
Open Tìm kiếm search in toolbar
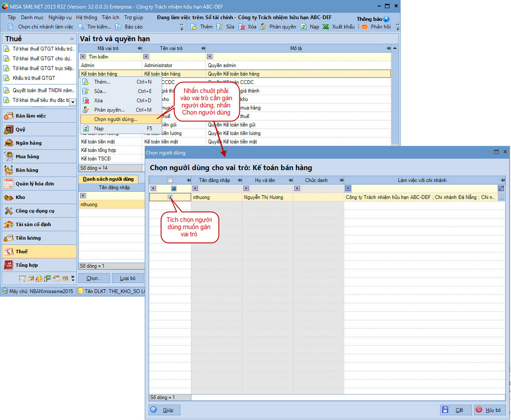(95, 27)
